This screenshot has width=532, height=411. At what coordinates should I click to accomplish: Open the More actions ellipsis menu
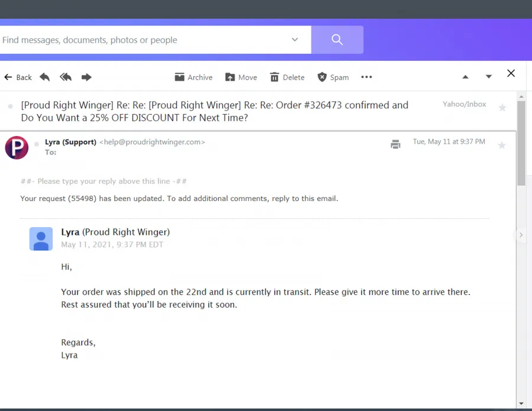(x=366, y=77)
